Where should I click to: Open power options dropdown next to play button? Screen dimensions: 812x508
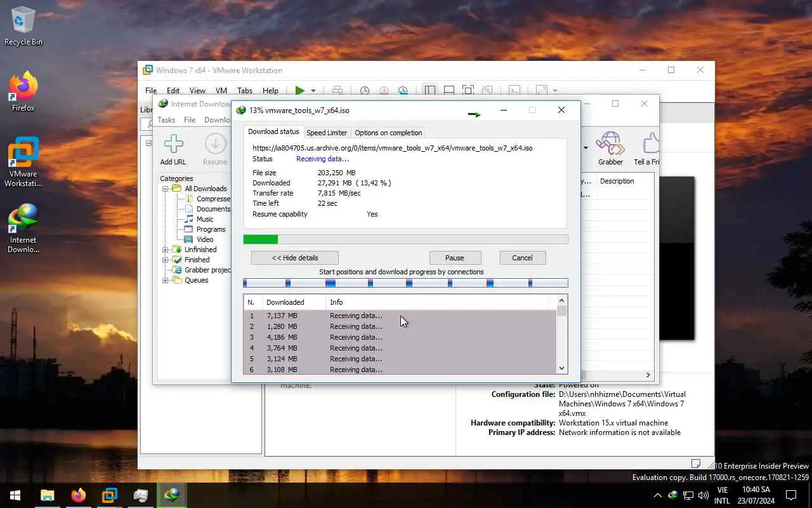313,91
